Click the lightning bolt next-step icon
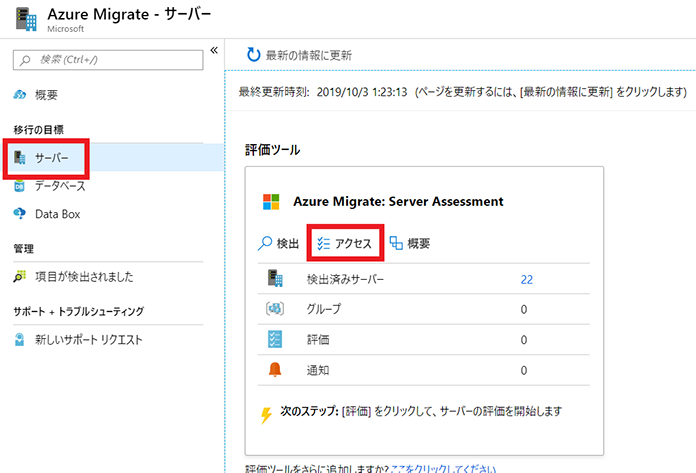The height and width of the screenshot is (473, 696). click(x=266, y=415)
